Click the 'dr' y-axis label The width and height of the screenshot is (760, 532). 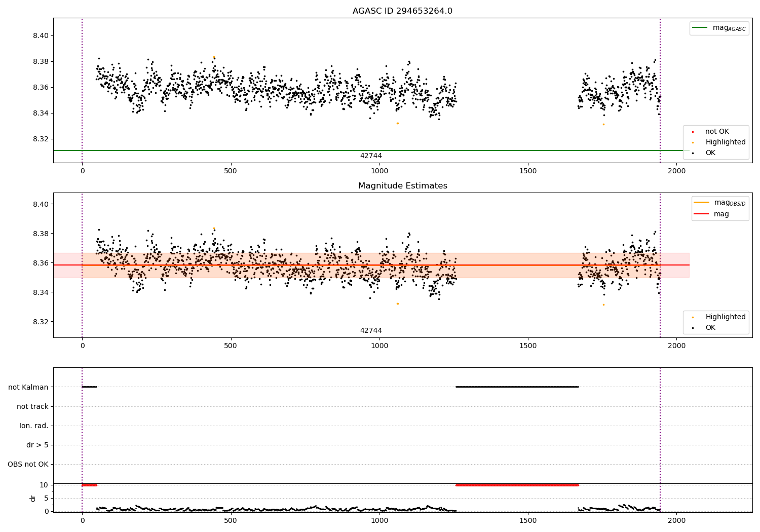pyautogui.click(x=33, y=498)
